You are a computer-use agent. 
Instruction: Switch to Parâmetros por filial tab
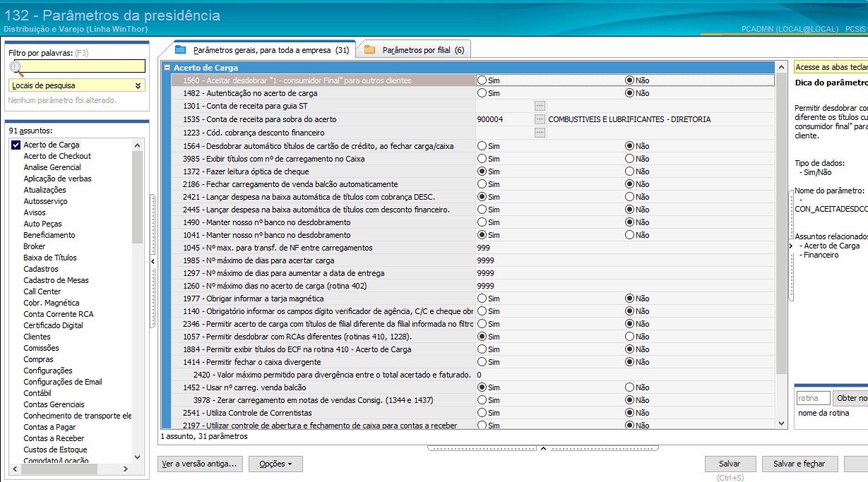tap(414, 49)
